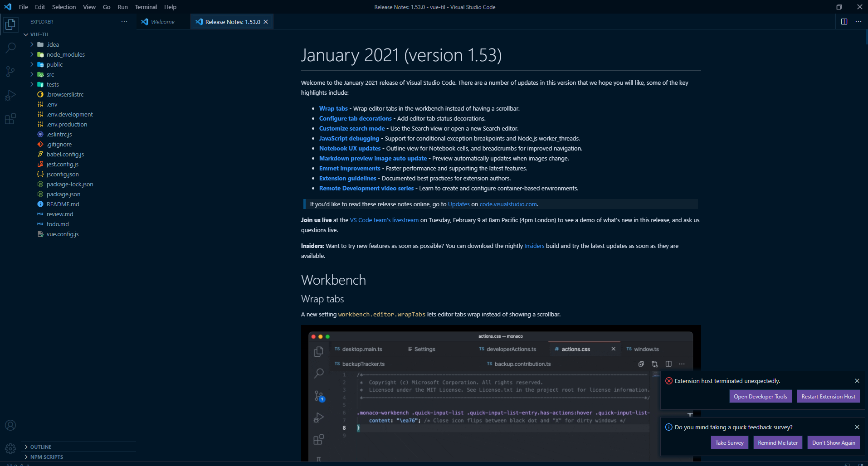Dismiss the feedback survey notification
The height and width of the screenshot is (466, 868).
coord(857,427)
